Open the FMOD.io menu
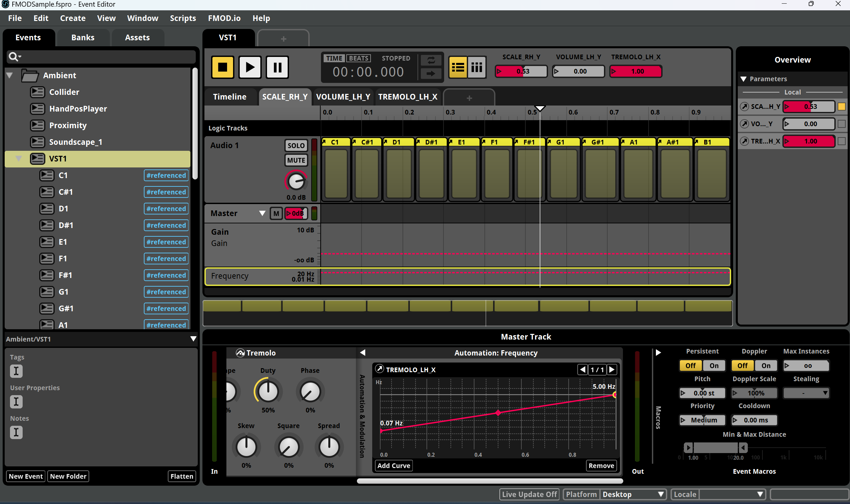The image size is (850, 504). (224, 18)
